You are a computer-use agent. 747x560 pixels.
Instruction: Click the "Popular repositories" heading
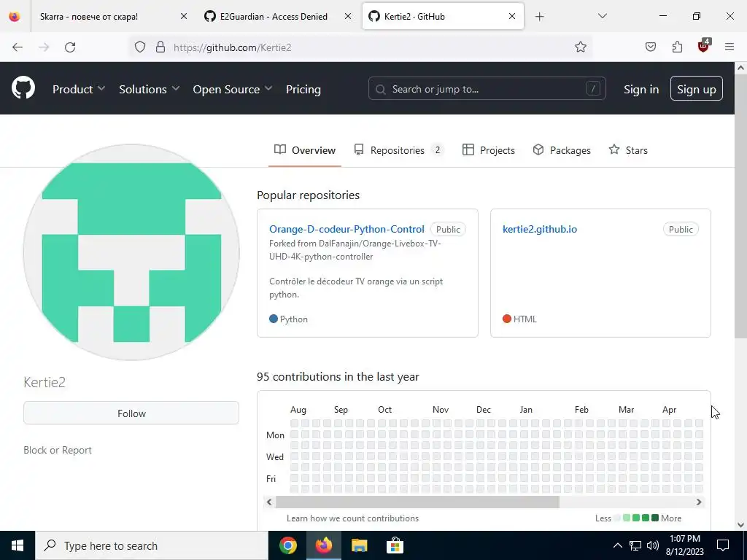pyautogui.click(x=309, y=195)
